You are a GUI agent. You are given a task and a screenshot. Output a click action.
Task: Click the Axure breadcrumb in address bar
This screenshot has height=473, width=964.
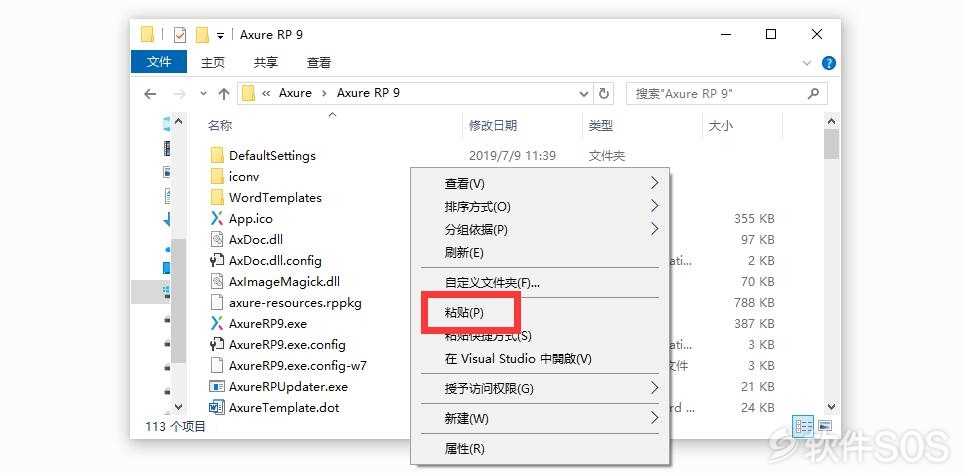pos(295,93)
